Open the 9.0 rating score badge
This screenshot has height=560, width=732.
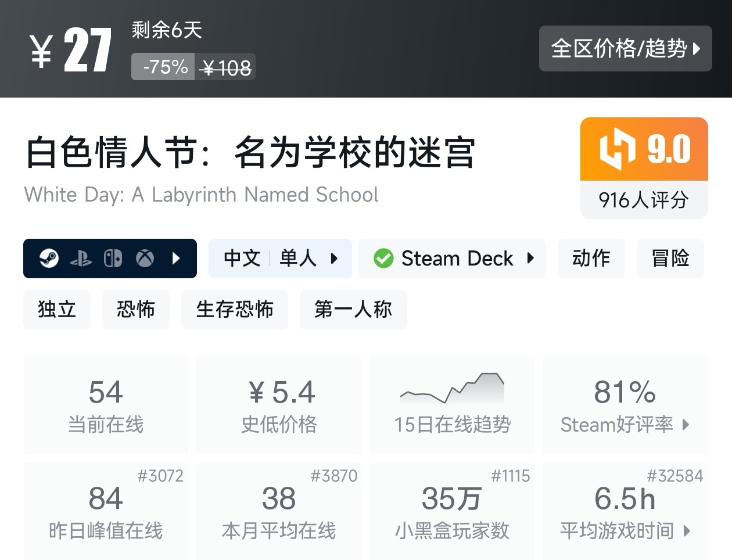pos(644,149)
